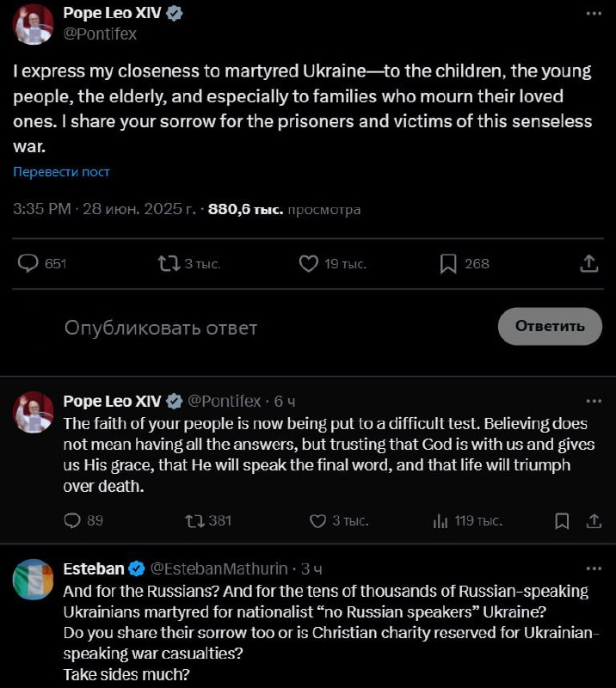Reply to the main Ukraine post

(29, 264)
